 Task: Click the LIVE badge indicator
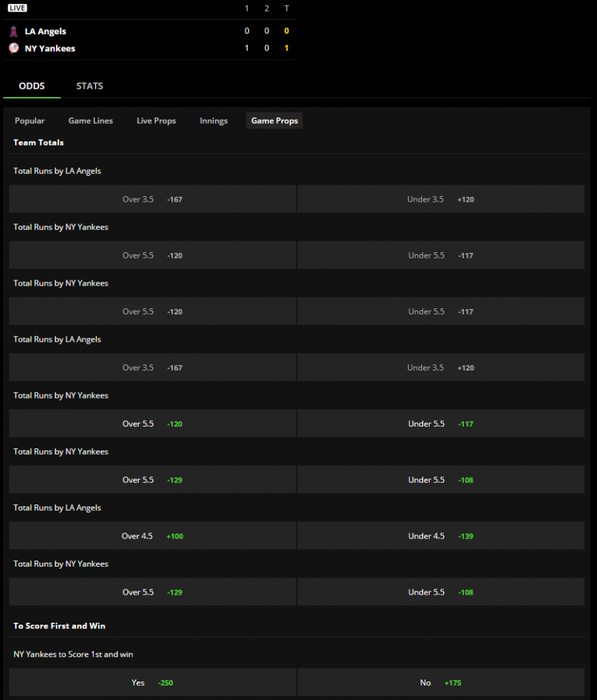pyautogui.click(x=17, y=8)
